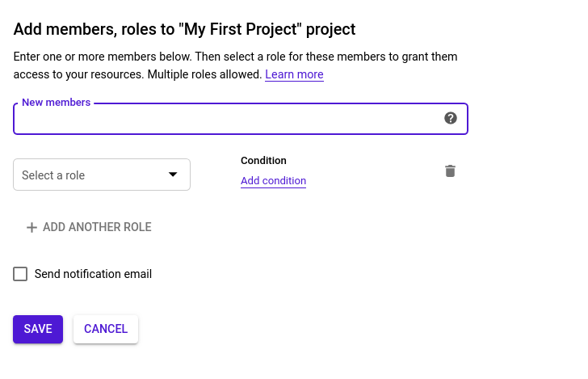The width and height of the screenshot is (588, 379).
Task: Click the help icon in New members field
Action: 451,118
